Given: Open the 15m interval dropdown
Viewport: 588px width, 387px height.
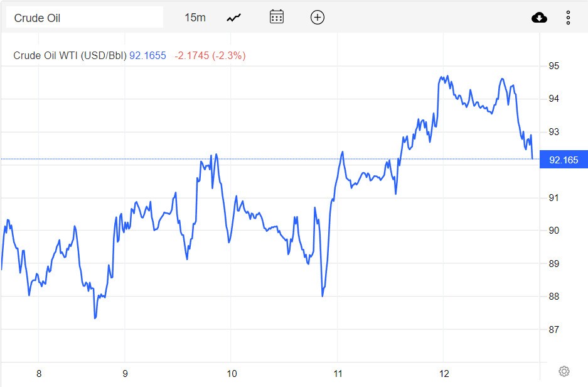Looking at the screenshot, I should coord(195,18).
